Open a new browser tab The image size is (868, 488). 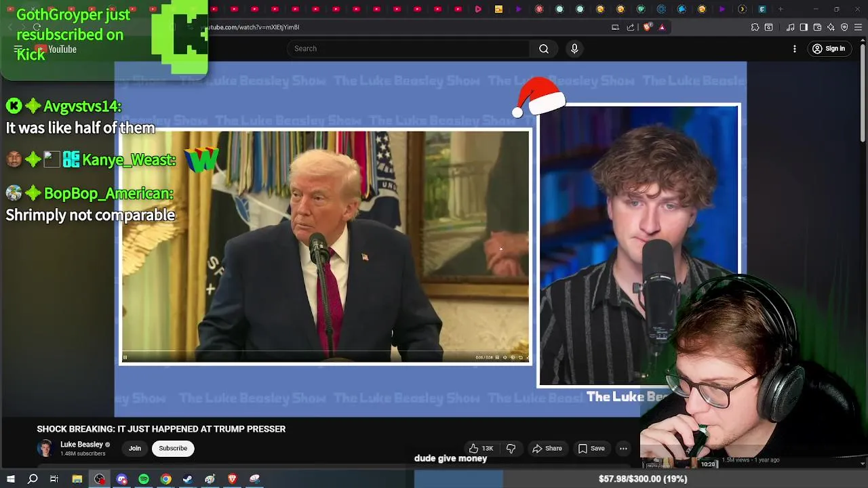(x=781, y=9)
